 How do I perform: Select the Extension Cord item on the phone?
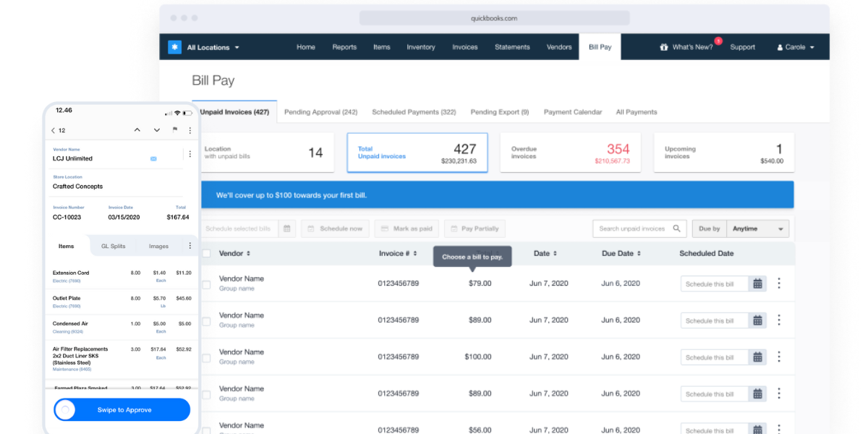coord(122,276)
